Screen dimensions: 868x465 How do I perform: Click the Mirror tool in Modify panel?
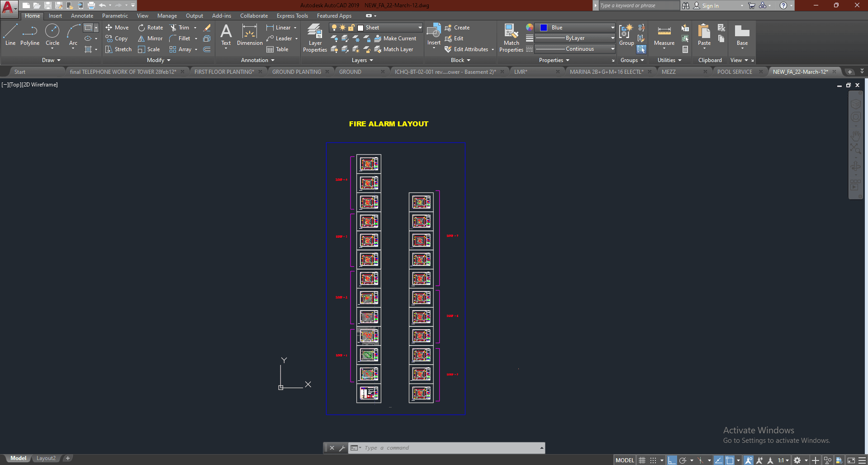(150, 38)
